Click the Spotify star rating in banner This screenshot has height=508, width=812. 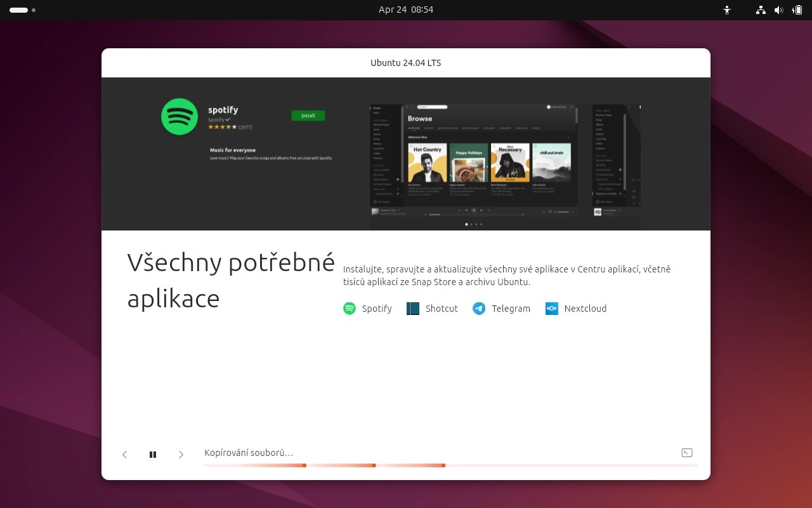(x=222, y=127)
